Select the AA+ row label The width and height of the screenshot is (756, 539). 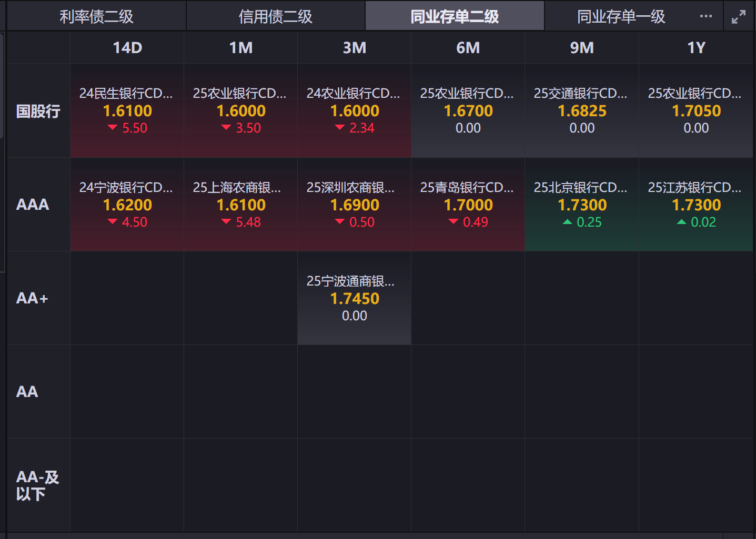32,298
